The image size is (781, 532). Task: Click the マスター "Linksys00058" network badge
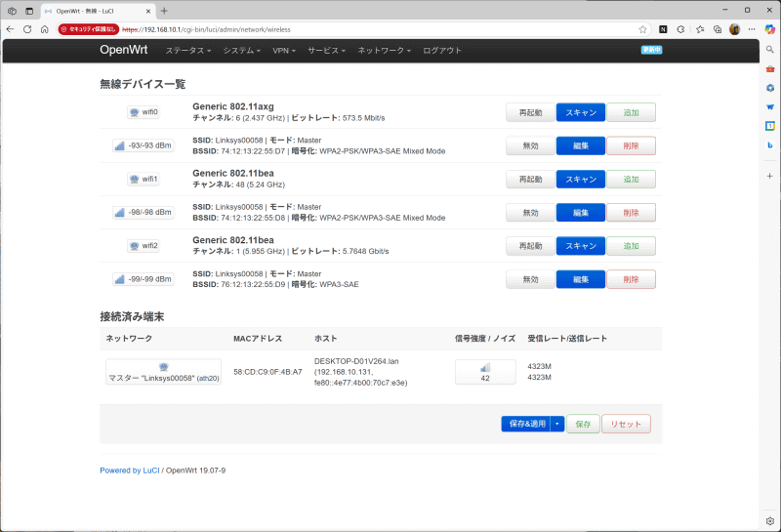click(x=163, y=372)
